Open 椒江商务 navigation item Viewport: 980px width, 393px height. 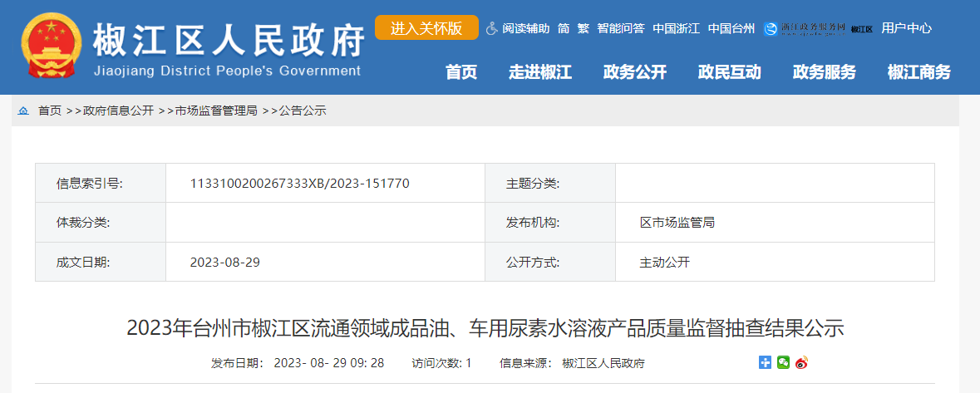click(x=918, y=72)
